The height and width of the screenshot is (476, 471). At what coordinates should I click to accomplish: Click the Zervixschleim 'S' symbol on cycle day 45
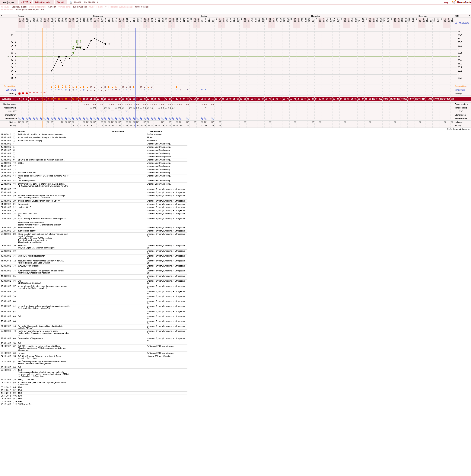(x=177, y=87)
